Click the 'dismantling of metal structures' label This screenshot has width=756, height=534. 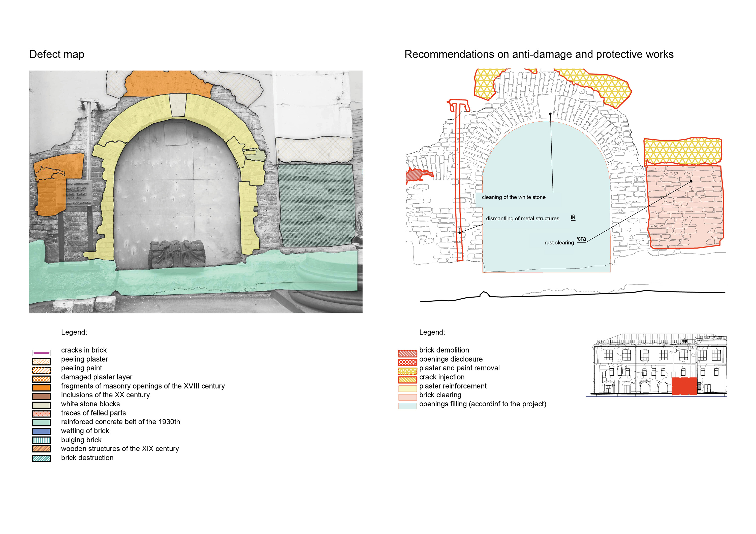pos(522,219)
